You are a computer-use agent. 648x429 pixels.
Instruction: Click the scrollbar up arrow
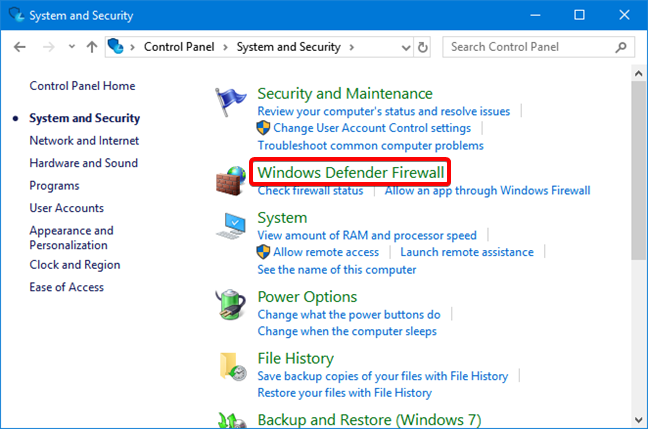click(x=638, y=74)
